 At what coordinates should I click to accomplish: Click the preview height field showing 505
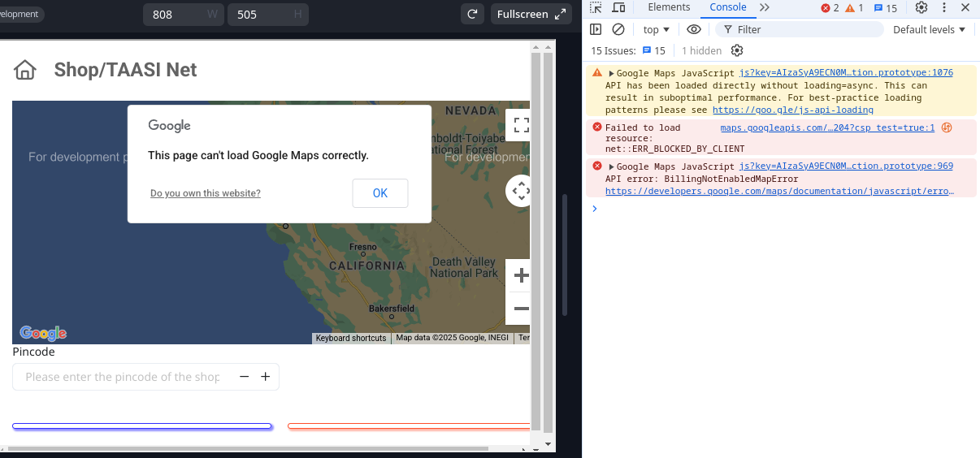click(268, 14)
